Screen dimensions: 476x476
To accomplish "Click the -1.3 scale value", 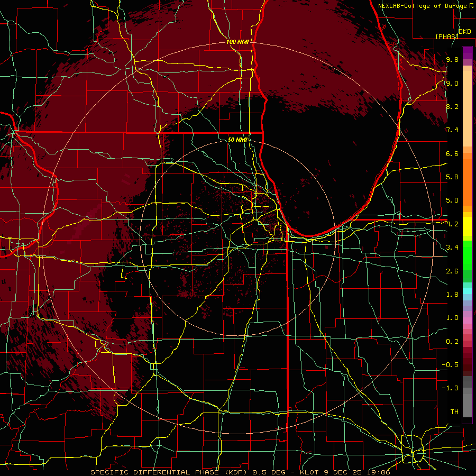I will (x=450, y=388).
